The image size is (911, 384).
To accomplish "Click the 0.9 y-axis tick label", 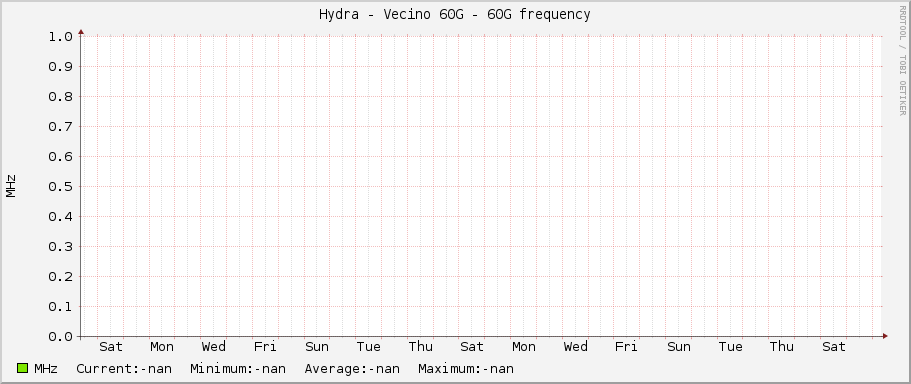I will coord(60,67).
